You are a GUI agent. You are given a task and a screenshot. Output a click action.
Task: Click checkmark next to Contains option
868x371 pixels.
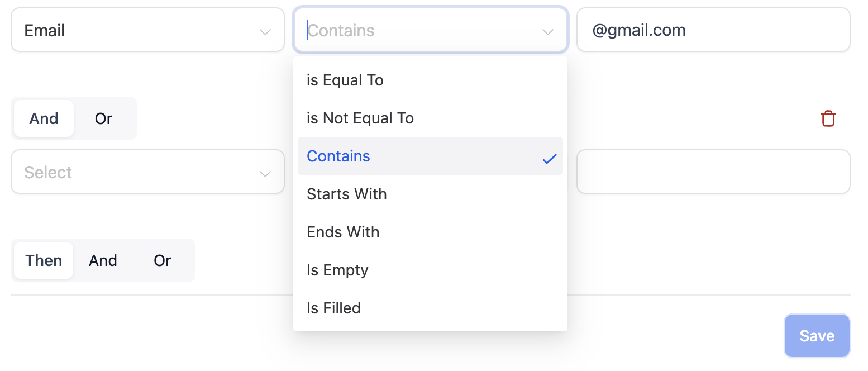tap(550, 159)
